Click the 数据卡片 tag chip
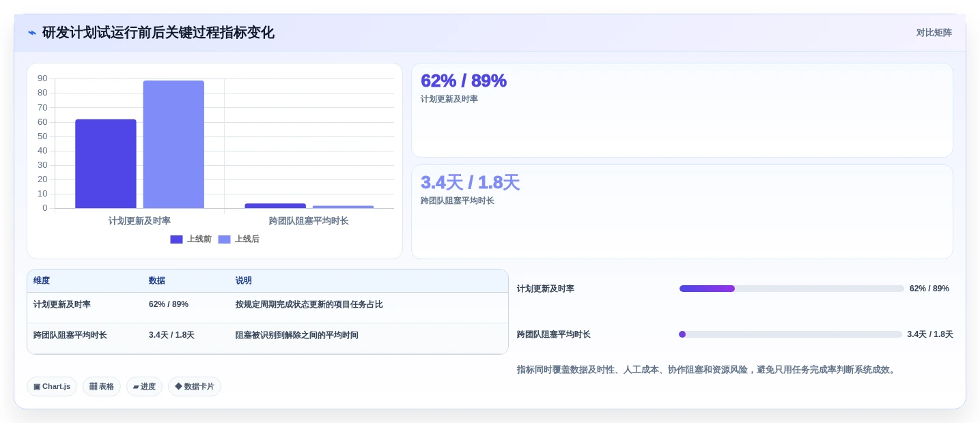 [x=195, y=386]
